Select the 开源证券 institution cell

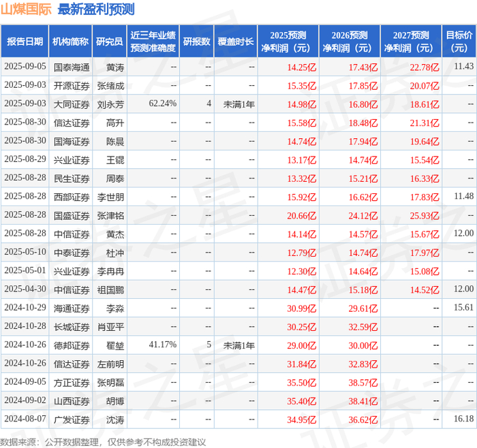(x=72, y=86)
